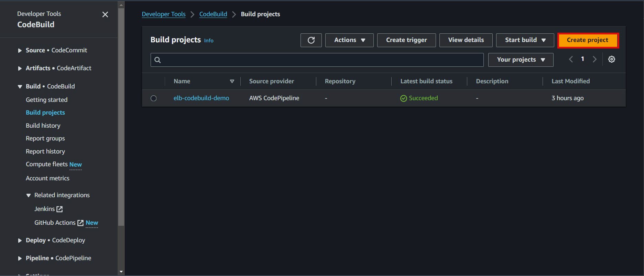The height and width of the screenshot is (276, 644).
Task: Open Build history in sidebar
Action: [43, 126]
